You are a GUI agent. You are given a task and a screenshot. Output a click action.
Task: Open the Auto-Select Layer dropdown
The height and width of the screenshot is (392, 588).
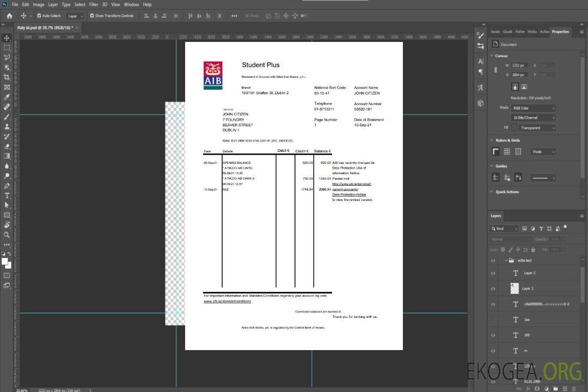tap(75, 16)
